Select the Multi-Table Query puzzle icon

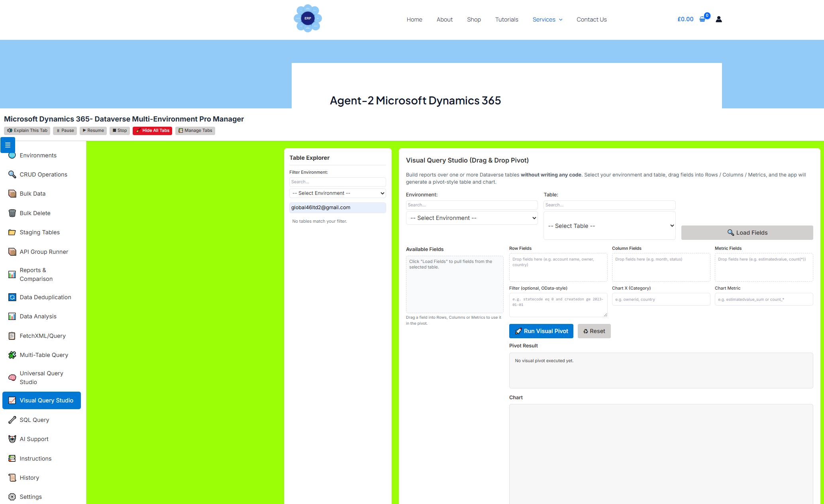click(x=12, y=355)
